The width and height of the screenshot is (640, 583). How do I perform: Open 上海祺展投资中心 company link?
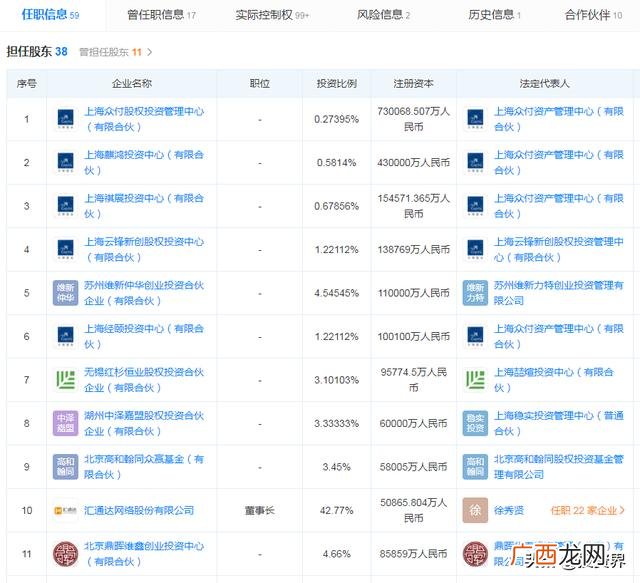tap(144, 206)
